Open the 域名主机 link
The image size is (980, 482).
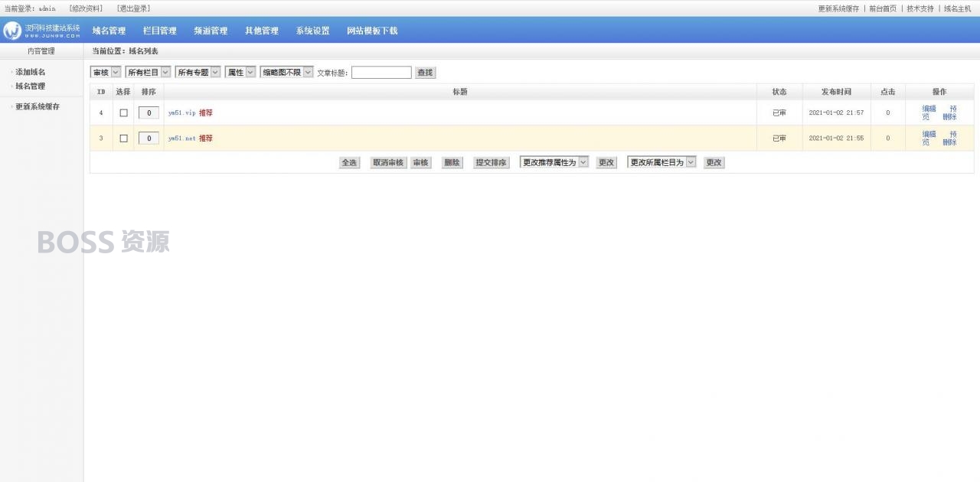pos(957,8)
